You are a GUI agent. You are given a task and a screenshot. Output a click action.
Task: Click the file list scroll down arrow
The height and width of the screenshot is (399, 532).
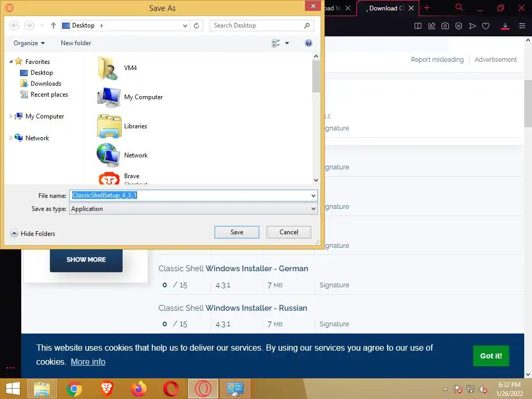point(316,180)
